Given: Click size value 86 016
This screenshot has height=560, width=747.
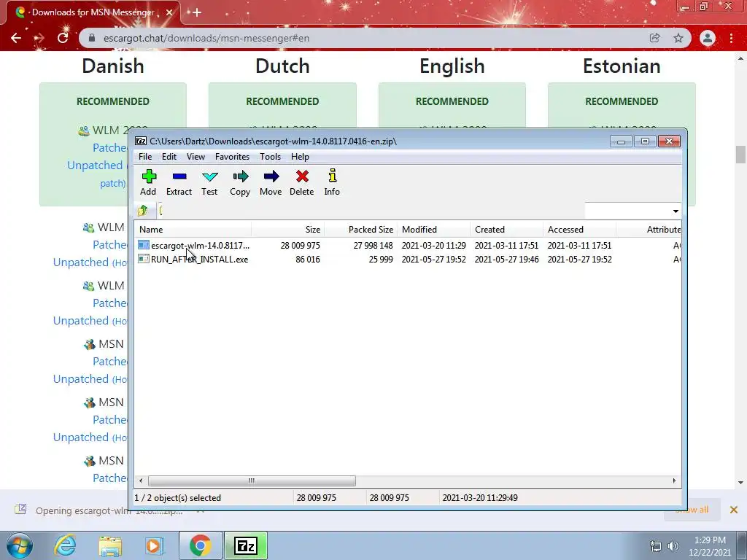Looking at the screenshot, I should [x=308, y=260].
